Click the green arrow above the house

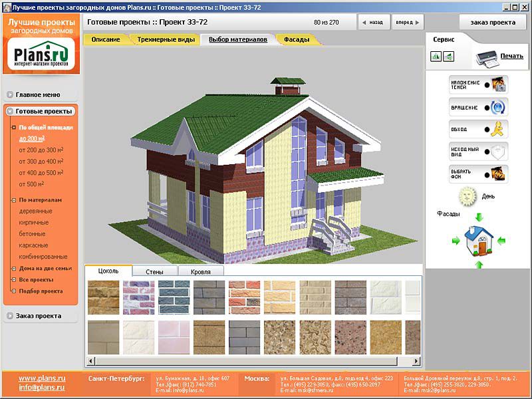pos(477,217)
